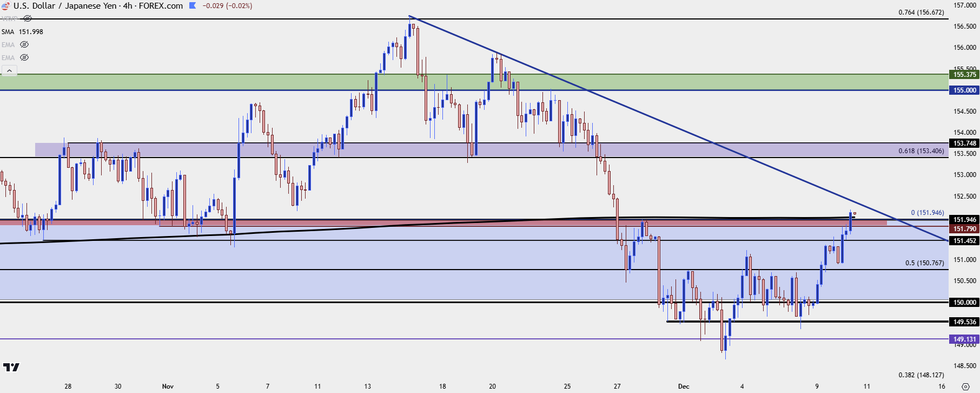Click the Nov date on time axis
Image resolution: width=980 pixels, height=393 pixels.
(168, 387)
